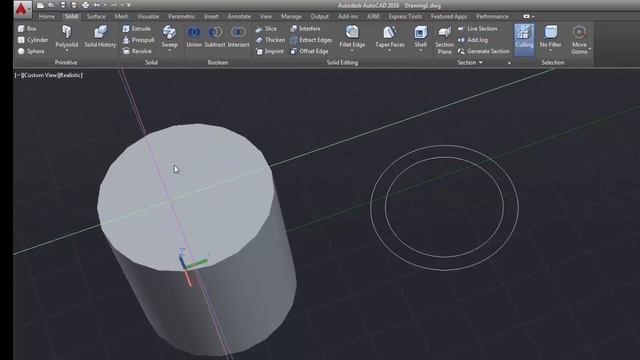The height and width of the screenshot is (360, 640).
Task: Run the Interfere check tool
Action: (x=305, y=29)
